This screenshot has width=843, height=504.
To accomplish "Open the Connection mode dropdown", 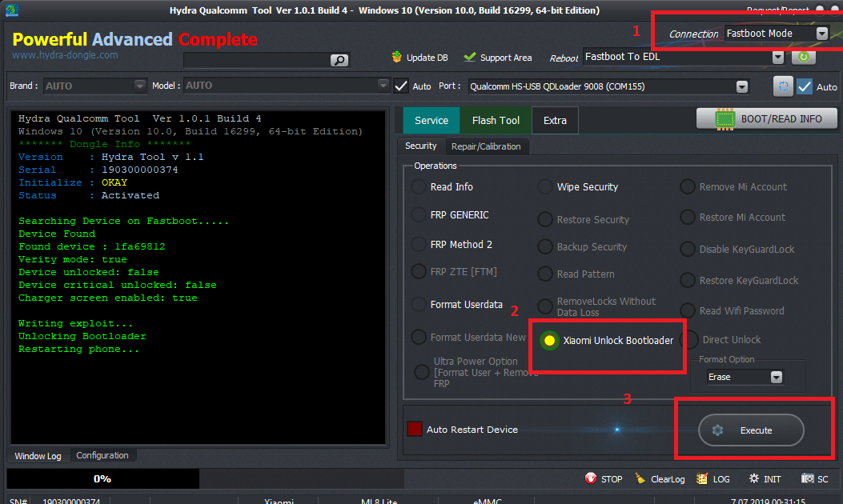I will tap(821, 34).
